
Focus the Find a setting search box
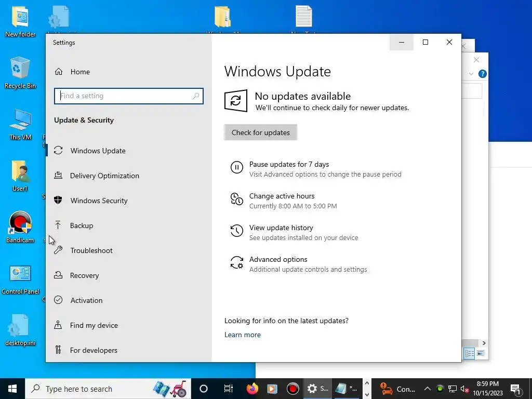(129, 96)
